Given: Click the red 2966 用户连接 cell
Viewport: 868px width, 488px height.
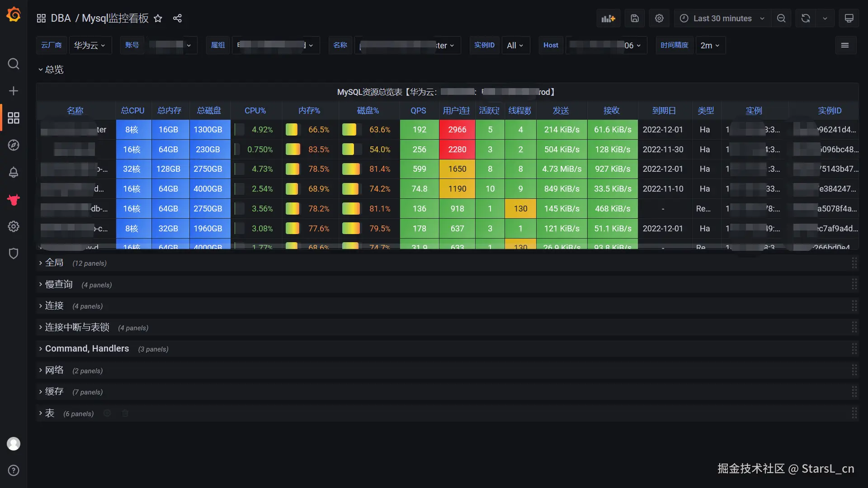Looking at the screenshot, I should coord(457,130).
